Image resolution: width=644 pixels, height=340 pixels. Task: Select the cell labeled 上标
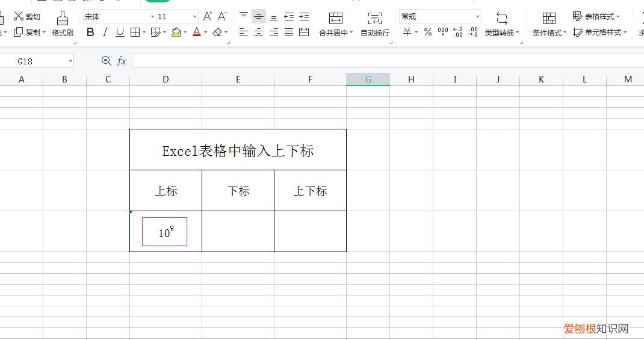point(166,191)
